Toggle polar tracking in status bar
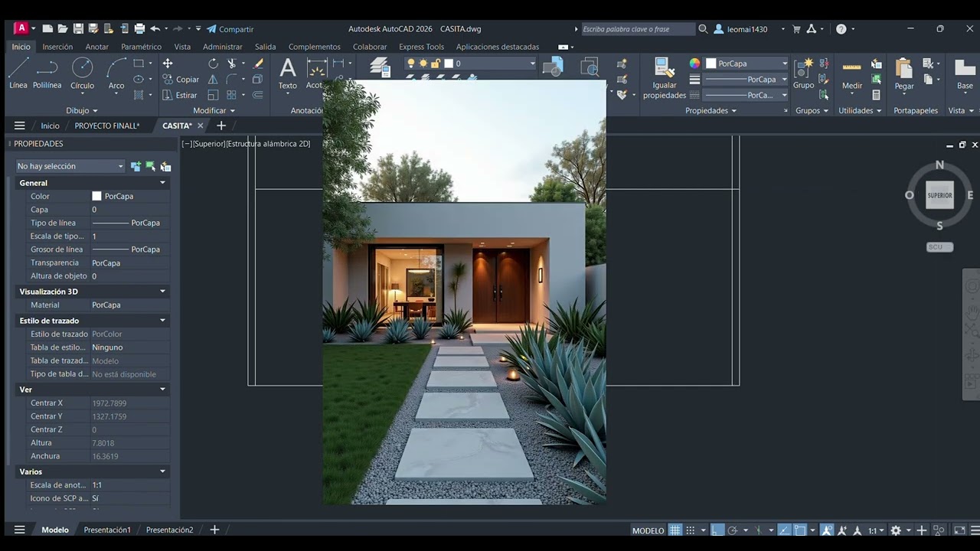Viewport: 980px width, 551px height. (x=733, y=530)
